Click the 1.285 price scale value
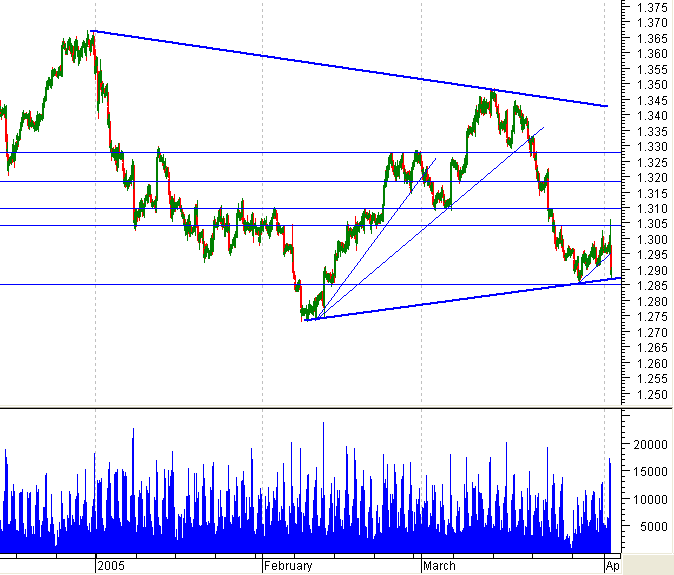This screenshot has height=575, width=674. click(x=652, y=285)
